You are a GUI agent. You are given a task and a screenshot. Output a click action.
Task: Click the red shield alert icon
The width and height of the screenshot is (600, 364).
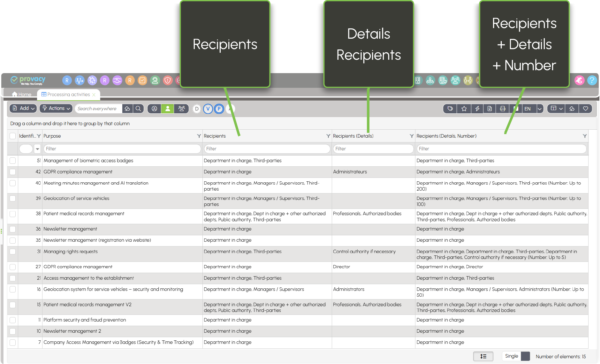(168, 80)
